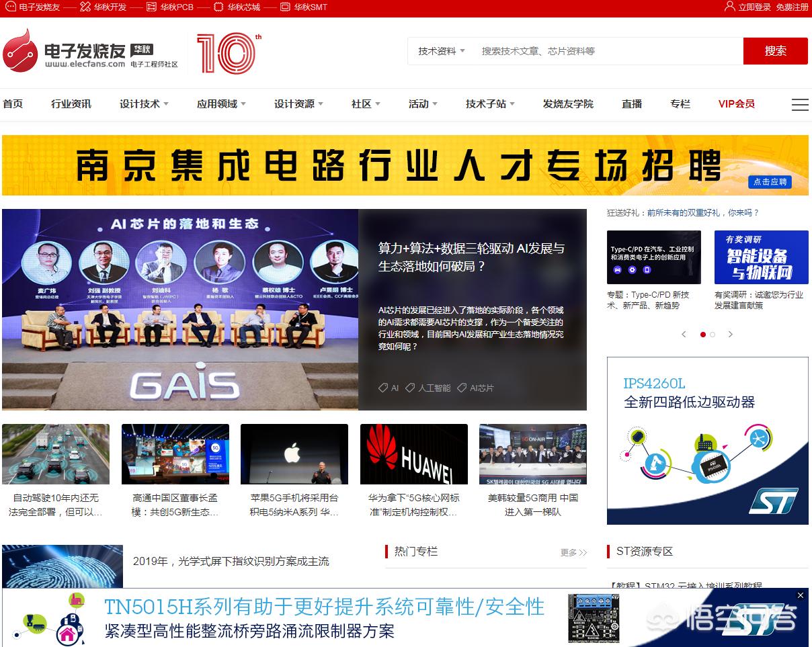
Task: Open the fingerprint article thumbnail
Action: pyautogui.click(x=63, y=566)
